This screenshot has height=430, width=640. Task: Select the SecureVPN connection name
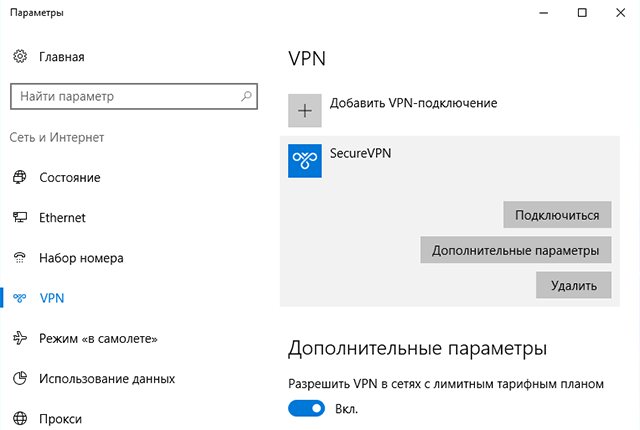tap(361, 154)
